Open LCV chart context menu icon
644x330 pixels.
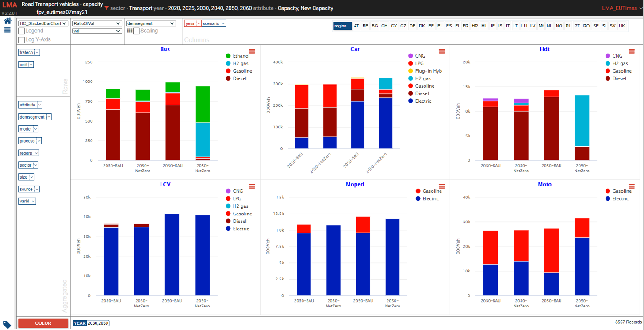[252, 186]
